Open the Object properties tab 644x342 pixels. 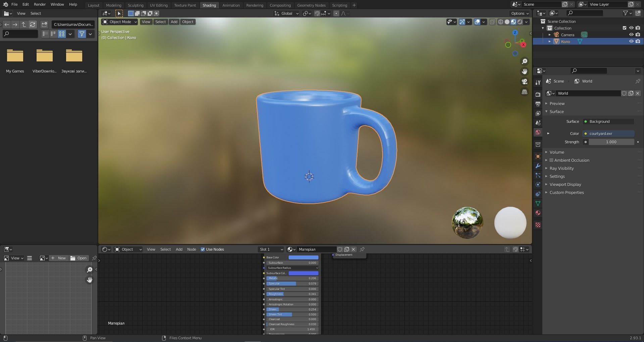538,156
